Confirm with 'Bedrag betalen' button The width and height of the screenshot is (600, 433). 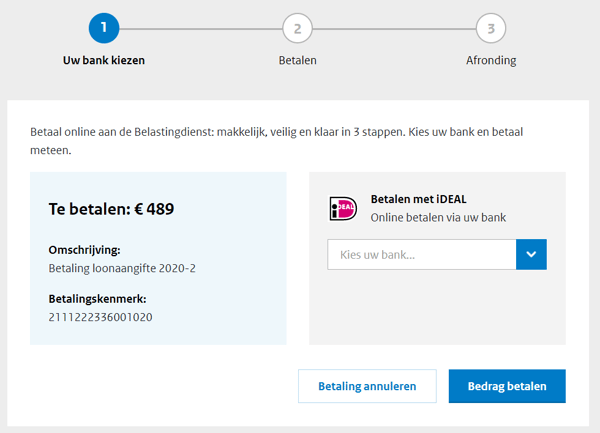[x=507, y=386]
